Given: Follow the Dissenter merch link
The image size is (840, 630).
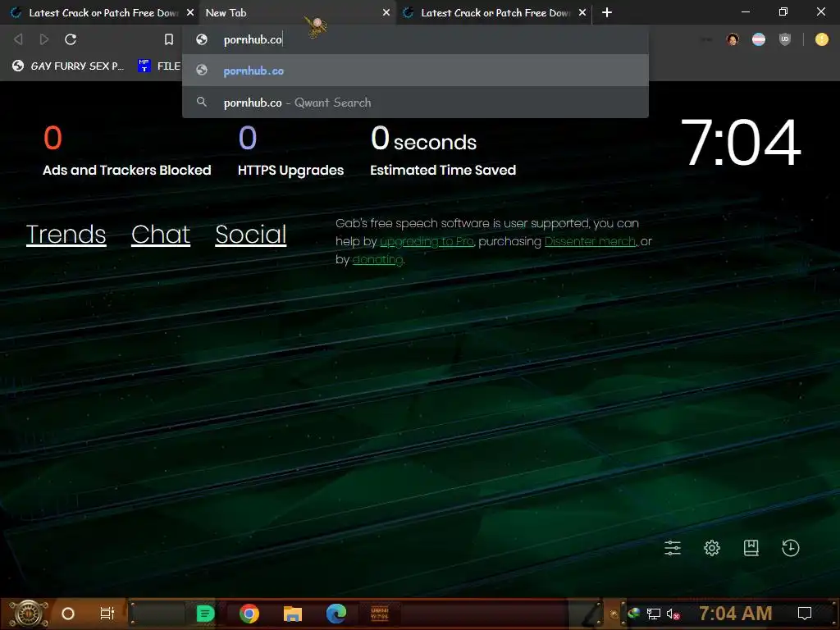Looking at the screenshot, I should (x=590, y=242).
